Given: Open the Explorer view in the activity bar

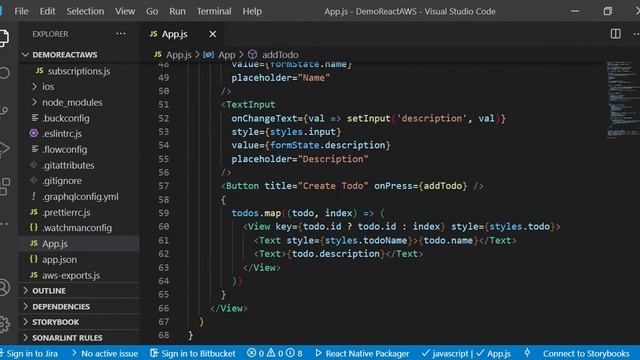Looking at the screenshot, I should tap(3, 38).
